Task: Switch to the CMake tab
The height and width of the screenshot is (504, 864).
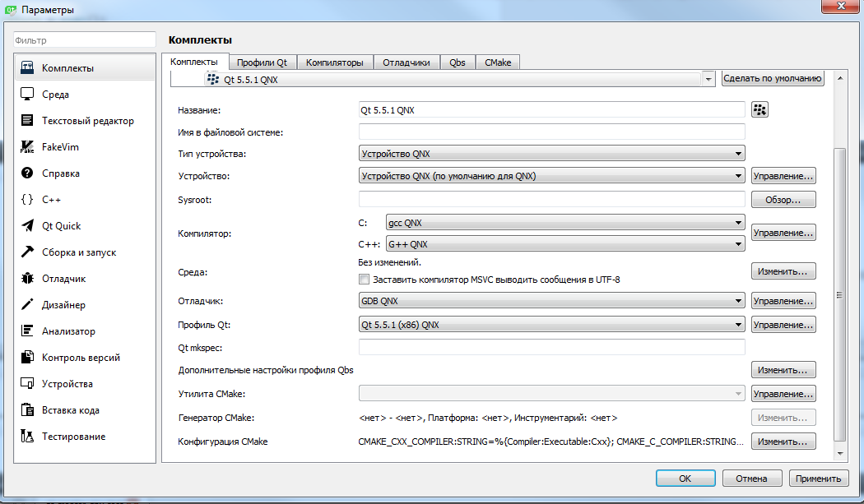Action: (498, 62)
